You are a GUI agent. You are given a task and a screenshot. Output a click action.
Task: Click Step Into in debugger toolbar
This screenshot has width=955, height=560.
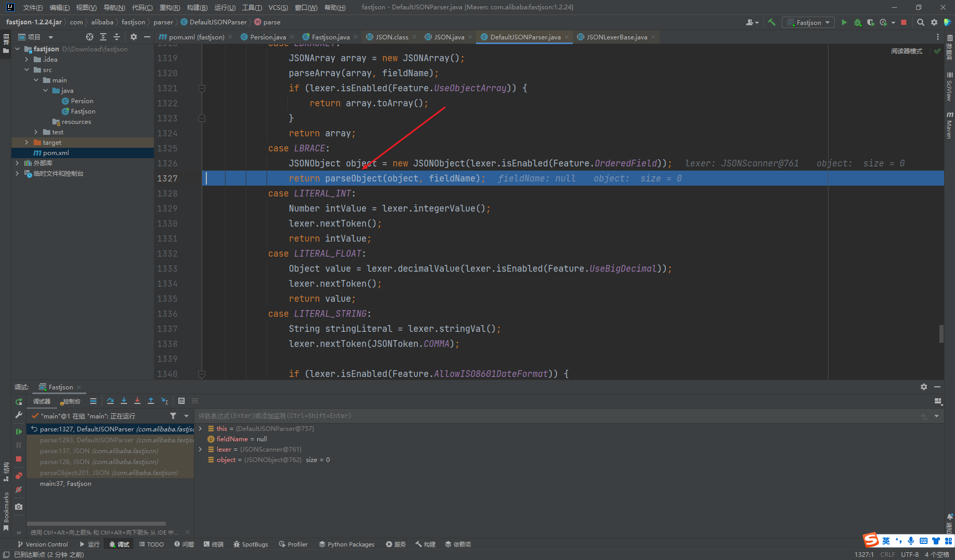(x=124, y=401)
